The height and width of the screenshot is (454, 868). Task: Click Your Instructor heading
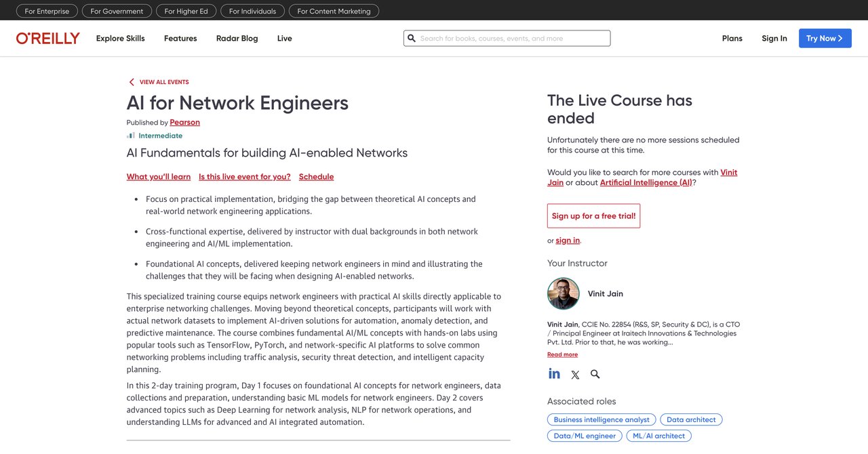[578, 264]
